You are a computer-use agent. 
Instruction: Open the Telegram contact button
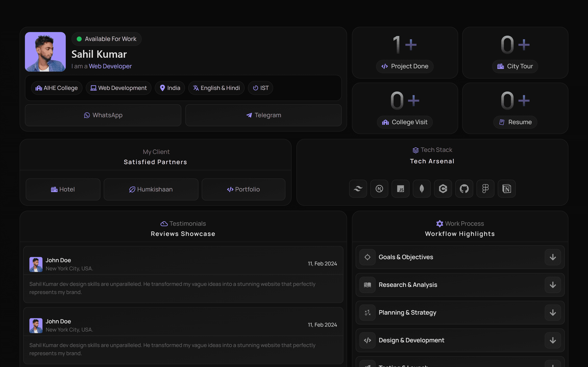263,115
